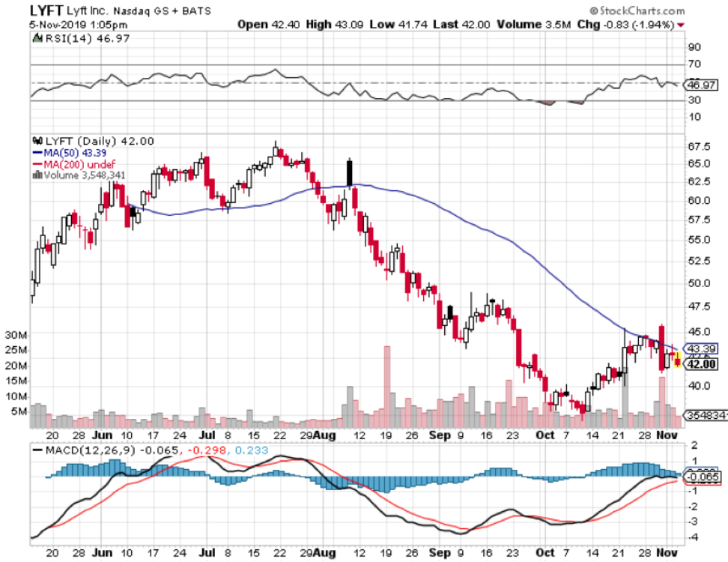
Task: Click the 'MACD(12,26,9) -0.065' legend text
Action: point(112,450)
